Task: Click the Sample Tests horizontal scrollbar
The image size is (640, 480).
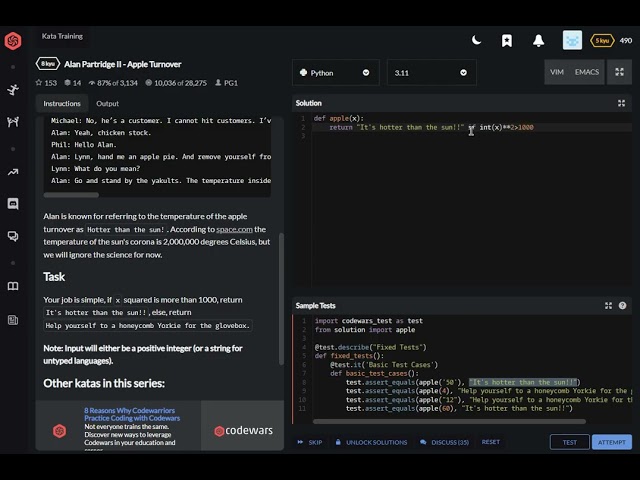Action: [x=449, y=421]
